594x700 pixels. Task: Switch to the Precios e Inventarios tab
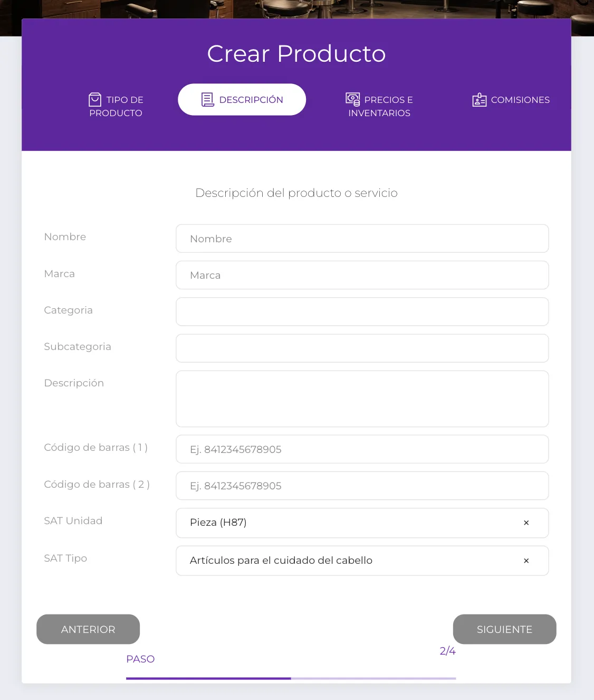[x=379, y=106]
